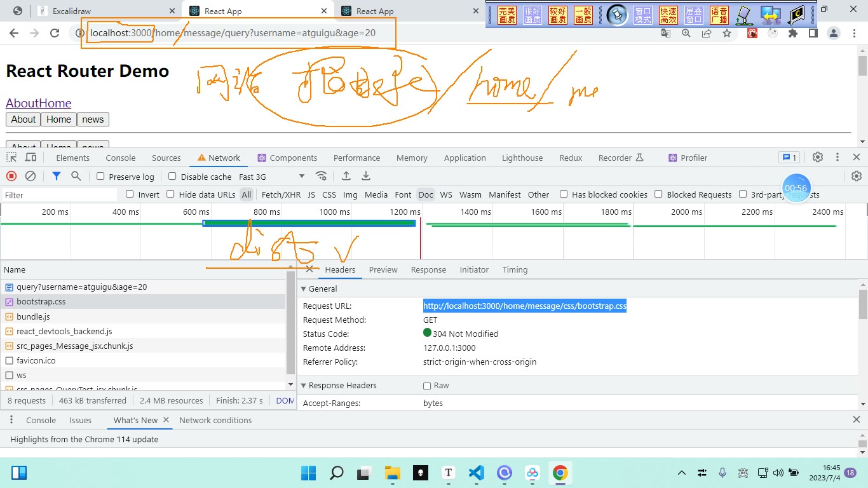Open the Fast 3G throttling dropdown
Viewport: 868px width, 488px height.
click(x=272, y=177)
